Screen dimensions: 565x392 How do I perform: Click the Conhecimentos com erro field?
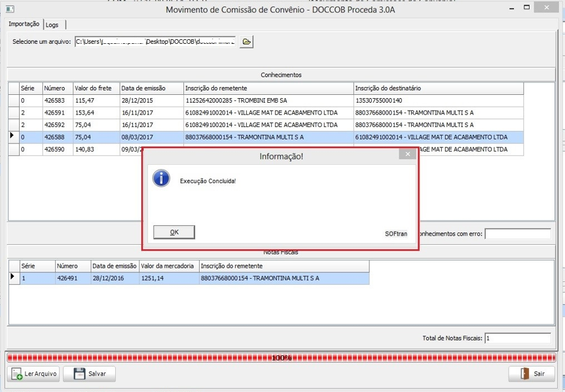(518, 234)
